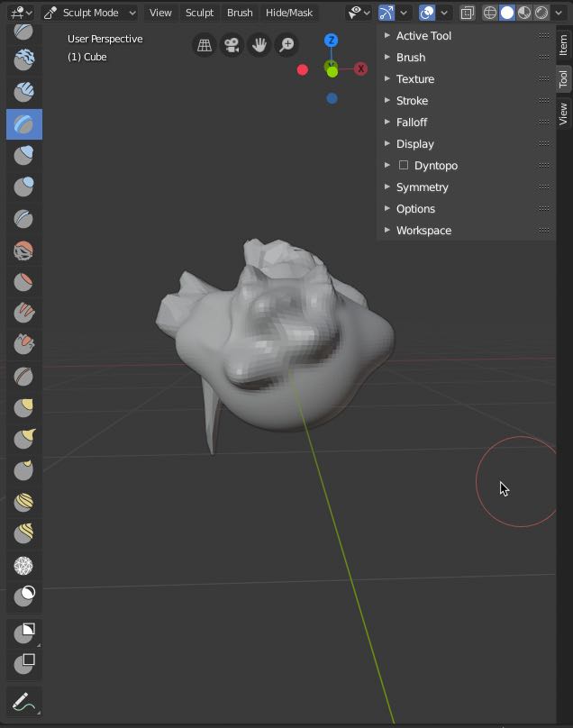Toggle perspective/orthographic grid button
The height and width of the screenshot is (728, 573).
click(205, 44)
